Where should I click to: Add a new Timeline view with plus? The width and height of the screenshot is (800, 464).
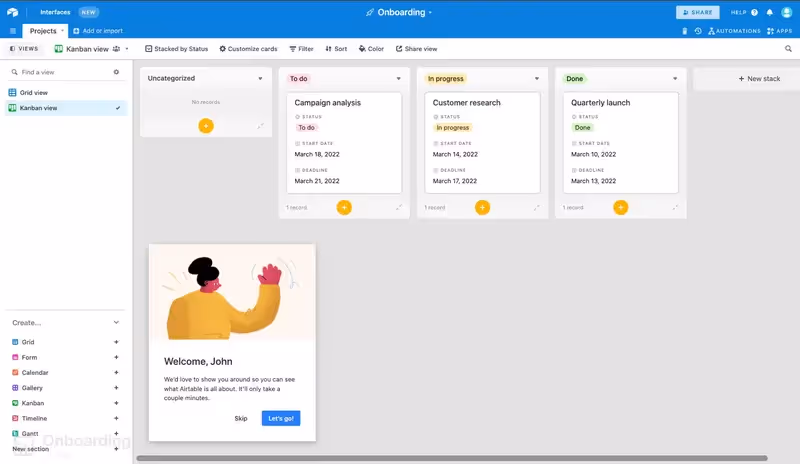point(116,419)
